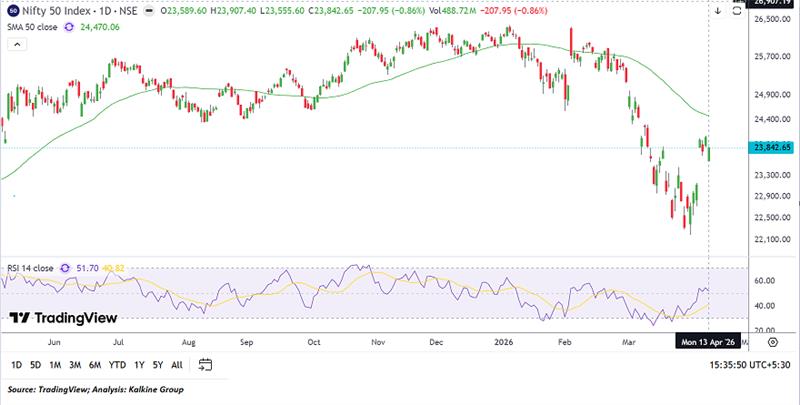Click the 22,100.00 price axis label
This screenshot has width=800, height=405.
[x=772, y=239]
